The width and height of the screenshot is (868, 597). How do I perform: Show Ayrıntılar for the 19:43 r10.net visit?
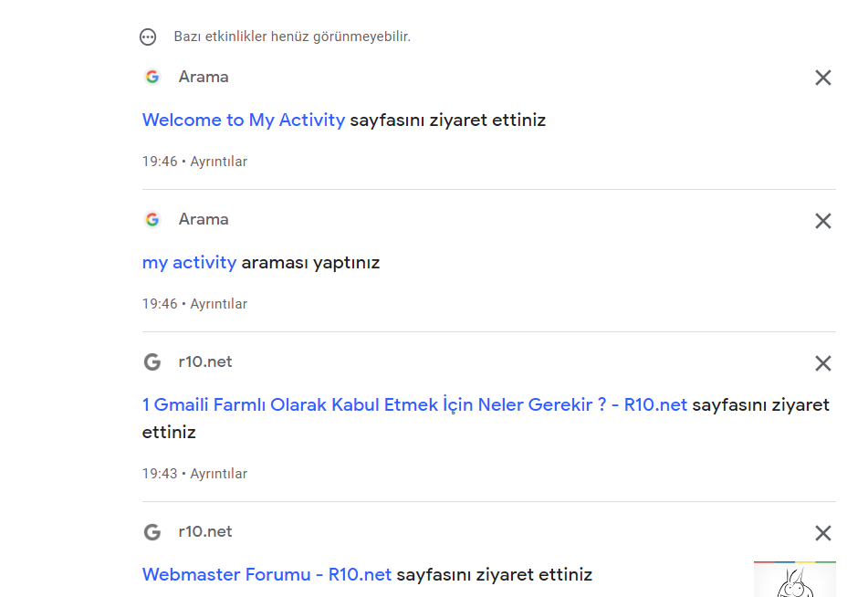point(219,474)
